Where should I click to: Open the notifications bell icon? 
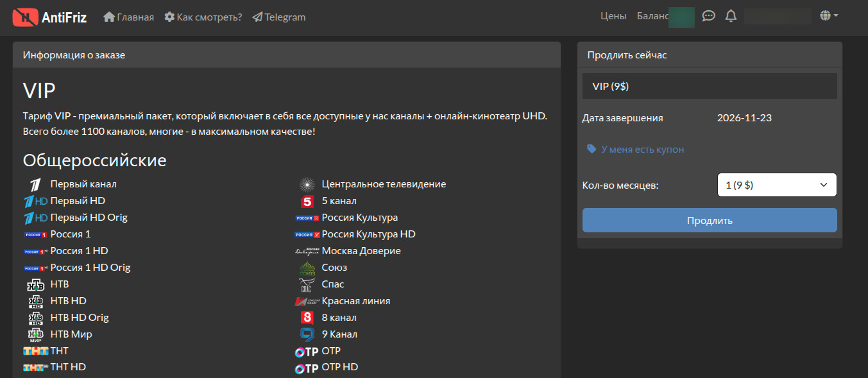[x=731, y=16]
